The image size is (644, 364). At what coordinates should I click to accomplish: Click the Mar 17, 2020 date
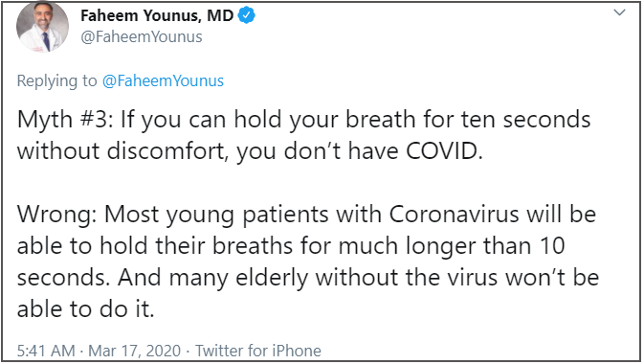(x=134, y=351)
